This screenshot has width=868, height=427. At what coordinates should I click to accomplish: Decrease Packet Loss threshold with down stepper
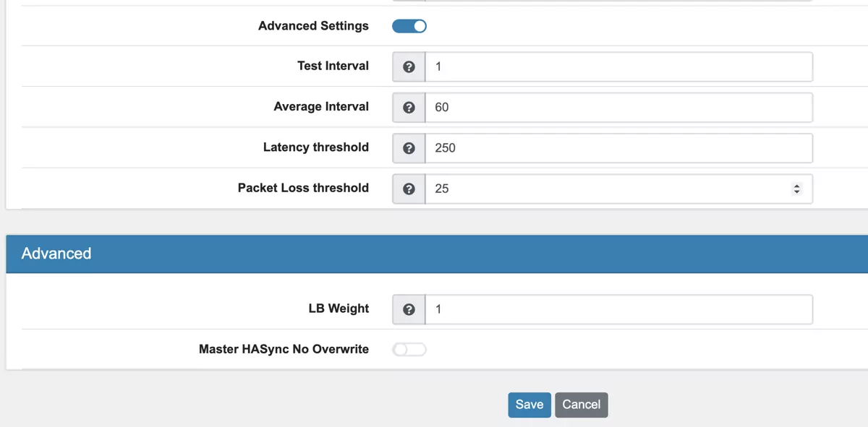pyautogui.click(x=797, y=192)
